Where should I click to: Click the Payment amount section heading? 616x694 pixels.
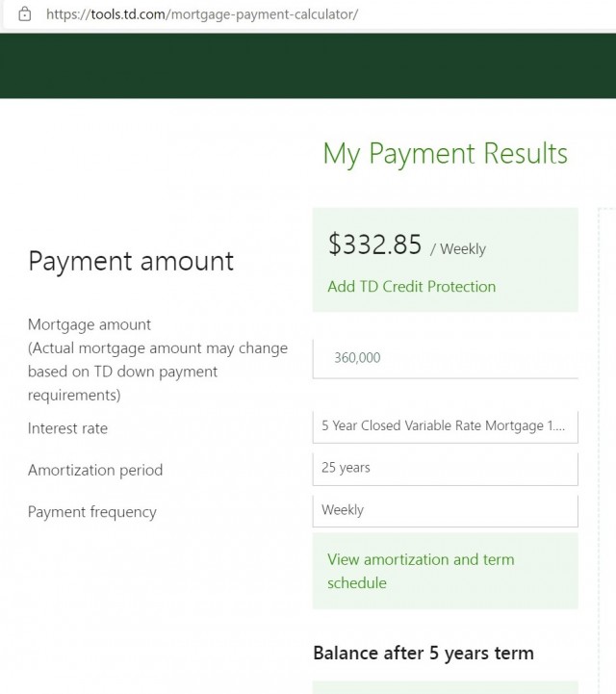pos(131,261)
